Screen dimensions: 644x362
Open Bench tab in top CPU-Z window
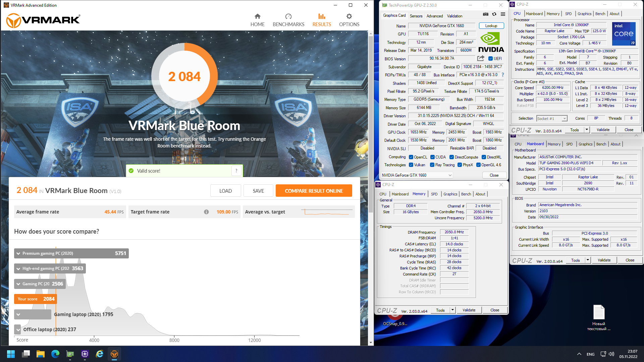click(x=600, y=14)
